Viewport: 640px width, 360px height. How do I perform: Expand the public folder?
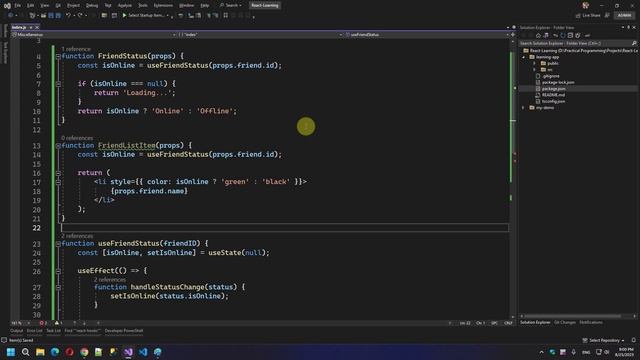535,63
